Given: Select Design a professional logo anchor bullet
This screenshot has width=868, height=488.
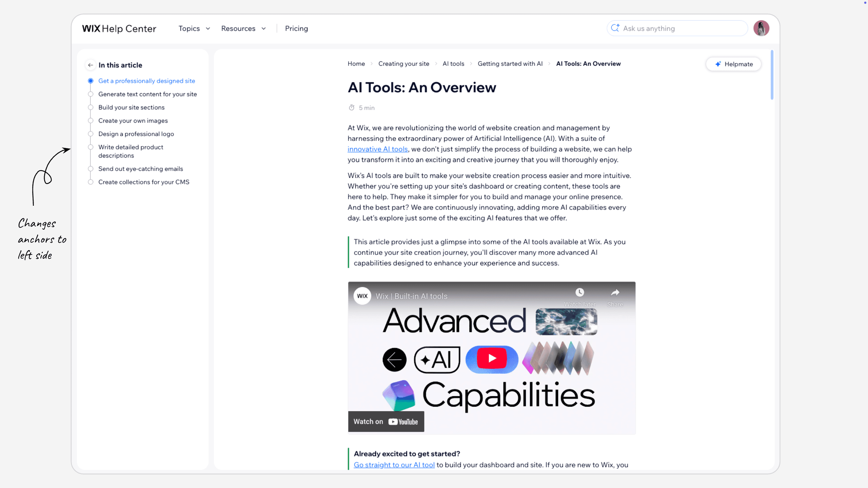Looking at the screenshot, I should click(91, 134).
